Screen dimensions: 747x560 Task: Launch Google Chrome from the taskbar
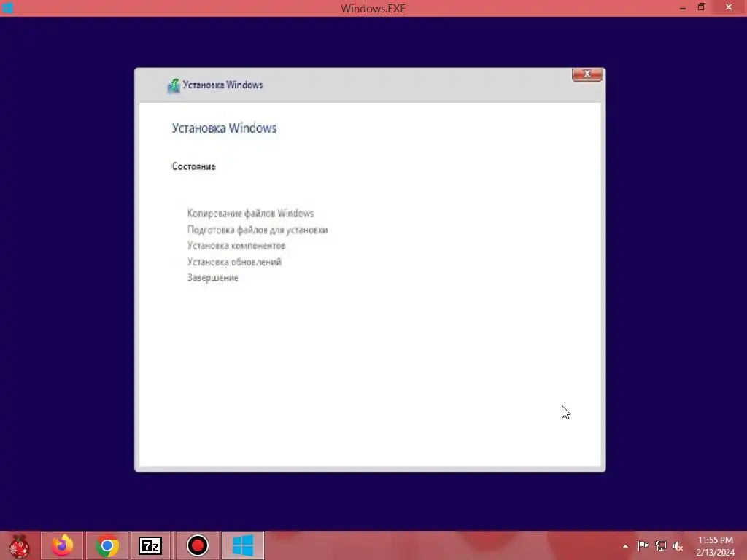click(107, 545)
